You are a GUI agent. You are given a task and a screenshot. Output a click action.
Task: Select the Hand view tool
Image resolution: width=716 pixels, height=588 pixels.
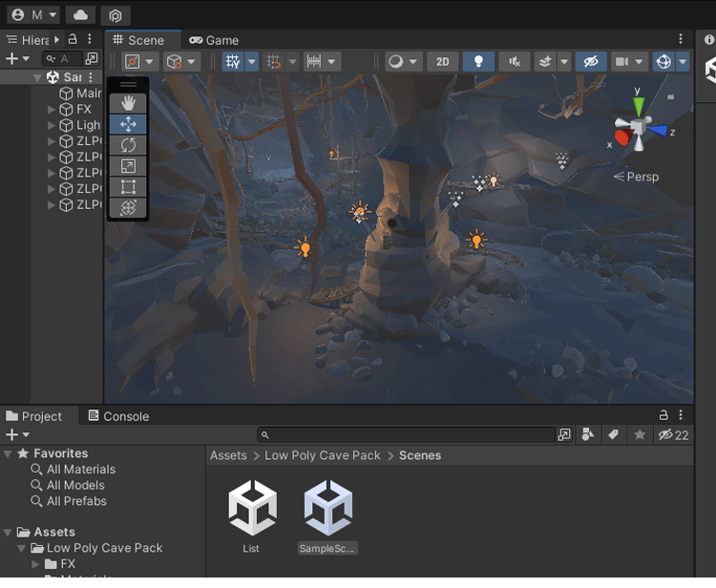tap(128, 104)
